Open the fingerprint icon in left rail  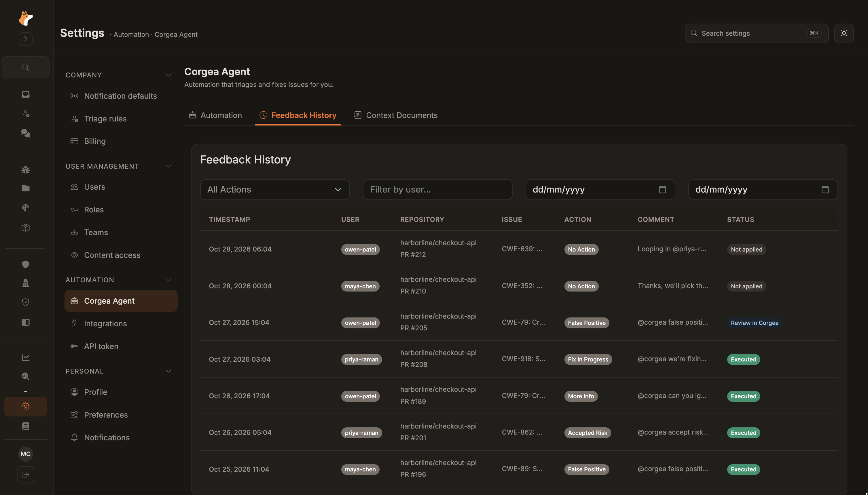26,208
